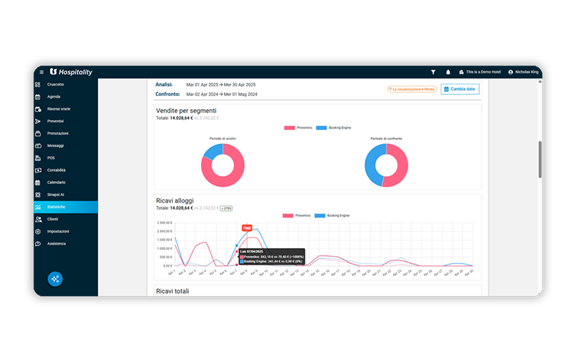The image size is (576, 362).
Task: Toggle Preventivo legend in Vendite per segmenti
Action: [298, 128]
